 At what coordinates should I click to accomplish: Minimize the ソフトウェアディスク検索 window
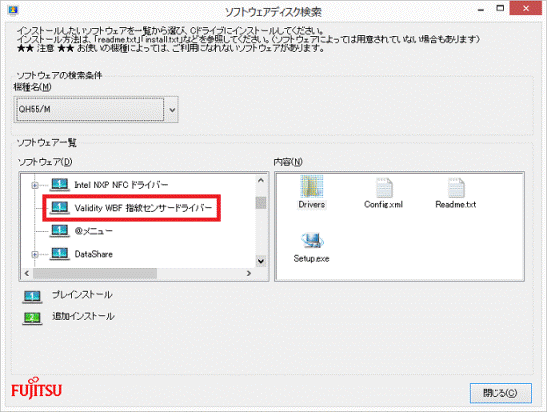click(481, 9)
